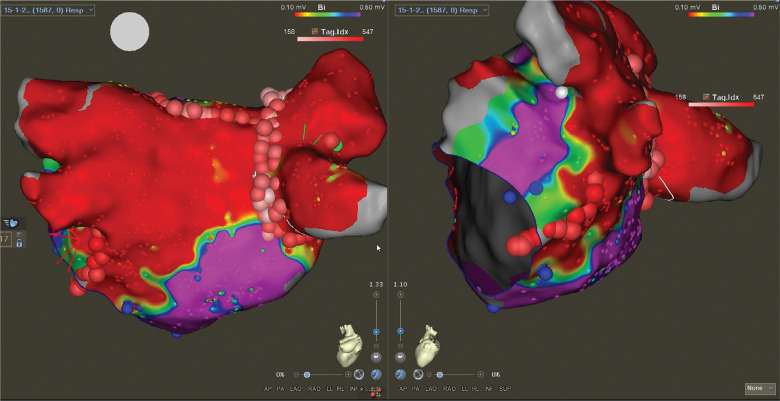The width and height of the screenshot is (780, 401).
Task: Click minus on left pane transparency slider
Action: point(296,374)
